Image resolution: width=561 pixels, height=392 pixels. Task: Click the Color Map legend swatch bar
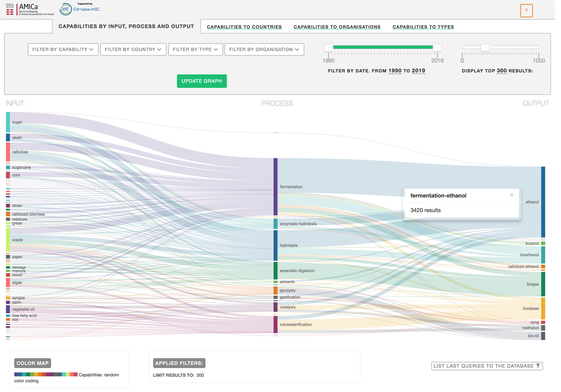point(46,378)
